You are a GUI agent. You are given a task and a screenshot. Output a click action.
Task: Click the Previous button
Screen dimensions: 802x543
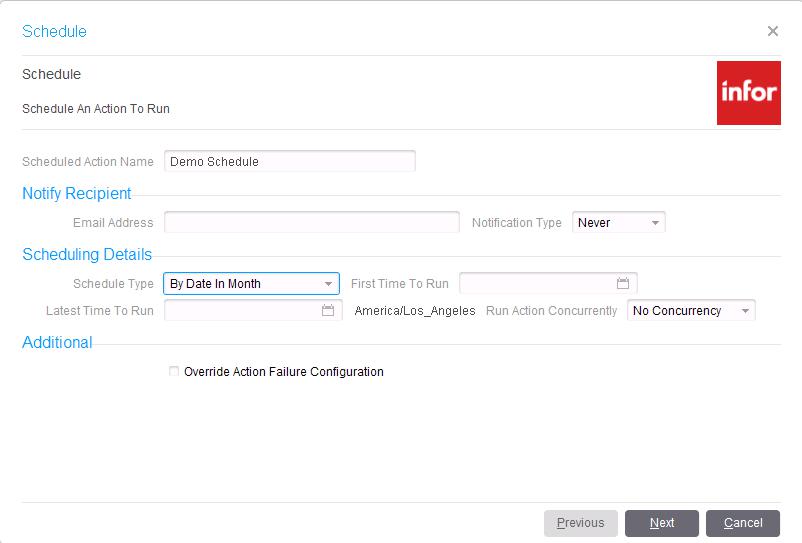click(581, 523)
